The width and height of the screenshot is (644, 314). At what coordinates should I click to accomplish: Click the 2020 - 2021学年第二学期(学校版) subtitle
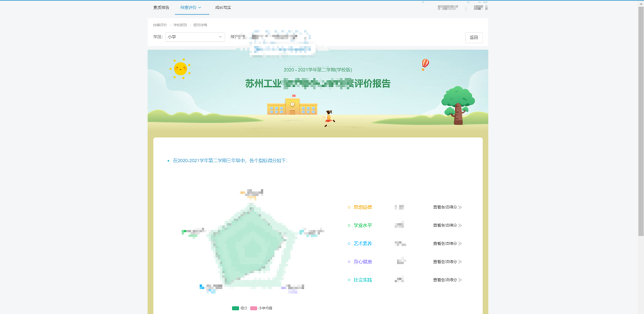[x=318, y=69]
